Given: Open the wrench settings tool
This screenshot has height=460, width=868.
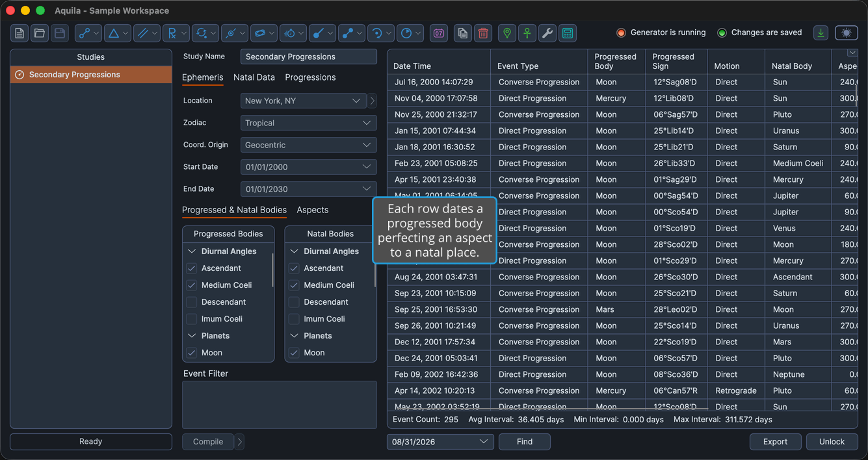Looking at the screenshot, I should click(x=547, y=33).
